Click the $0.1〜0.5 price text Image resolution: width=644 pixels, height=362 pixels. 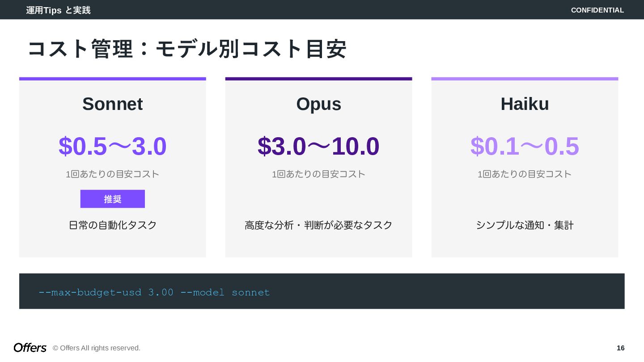pyautogui.click(x=525, y=146)
